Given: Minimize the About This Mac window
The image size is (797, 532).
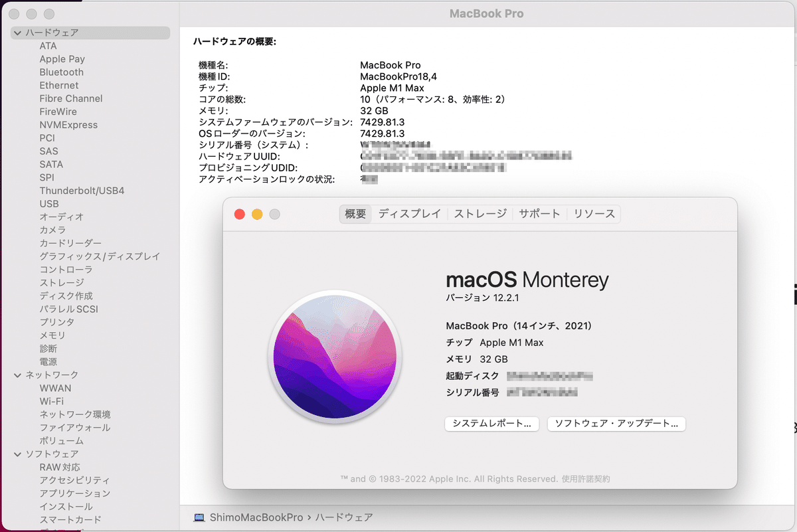Looking at the screenshot, I should tap(257, 214).
